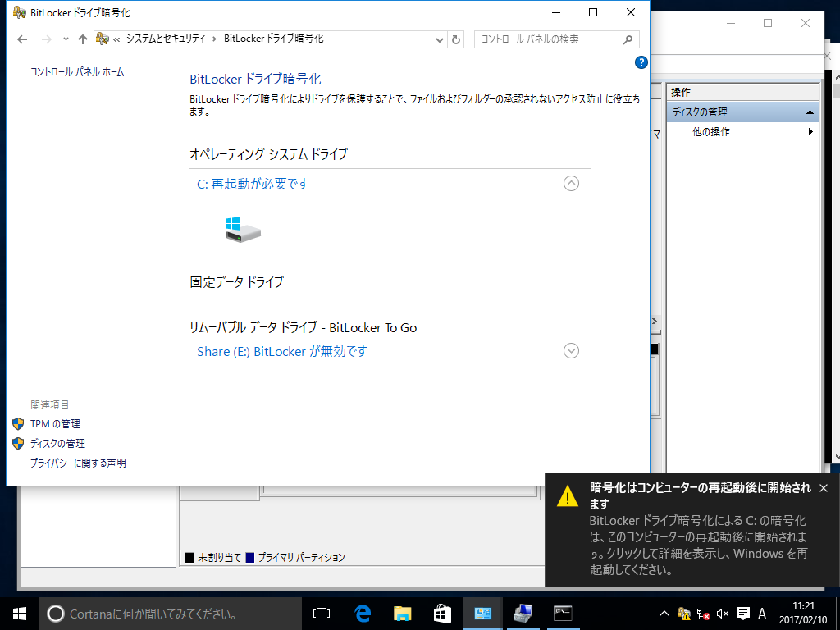Open TPM の管理 link
Screen dimensions: 840x630
(x=55, y=424)
